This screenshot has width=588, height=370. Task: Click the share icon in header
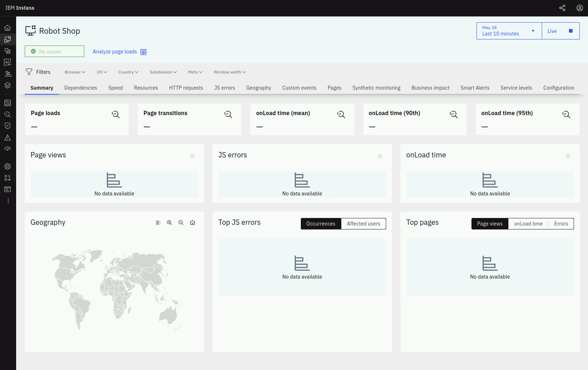(x=562, y=8)
